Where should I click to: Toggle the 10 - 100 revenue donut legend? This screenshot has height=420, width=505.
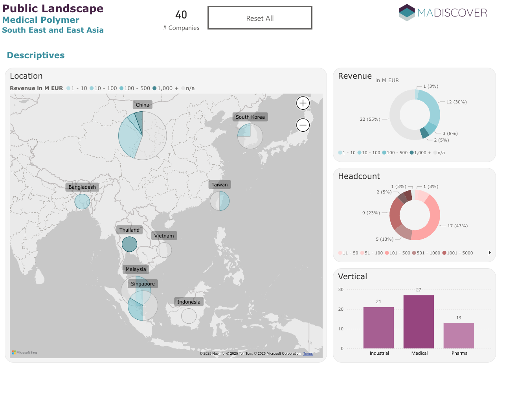[x=369, y=153]
